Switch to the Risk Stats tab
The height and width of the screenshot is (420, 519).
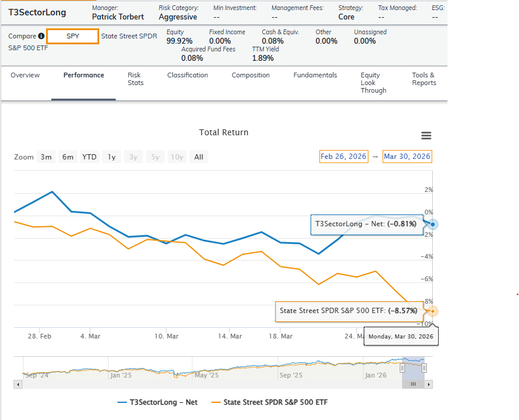[x=135, y=79]
